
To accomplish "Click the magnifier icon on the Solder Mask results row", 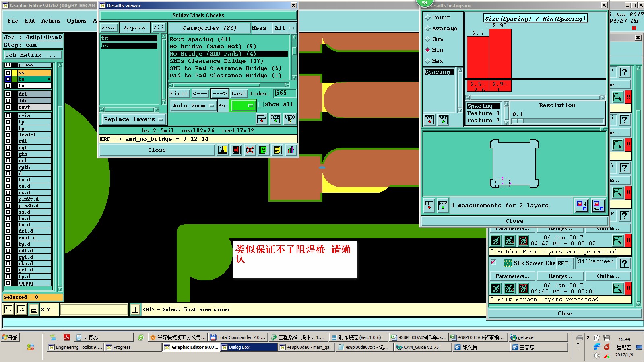I will coord(618,241).
